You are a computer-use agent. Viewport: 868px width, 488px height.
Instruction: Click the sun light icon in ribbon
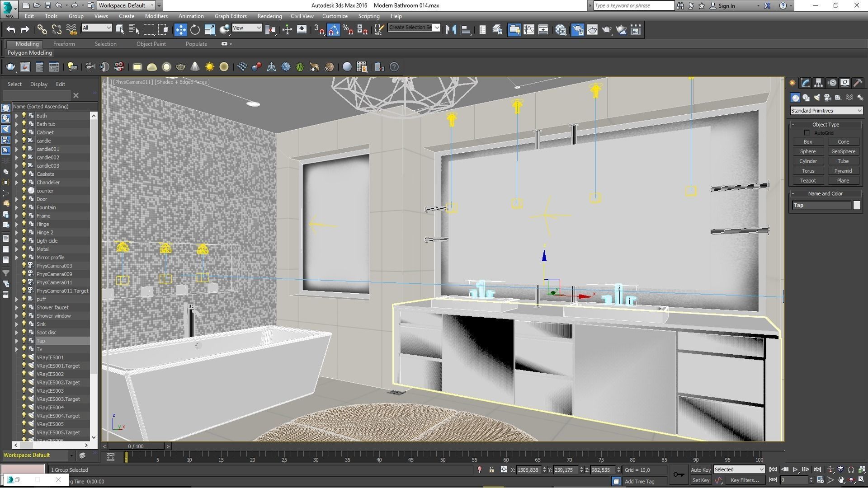[x=209, y=67]
